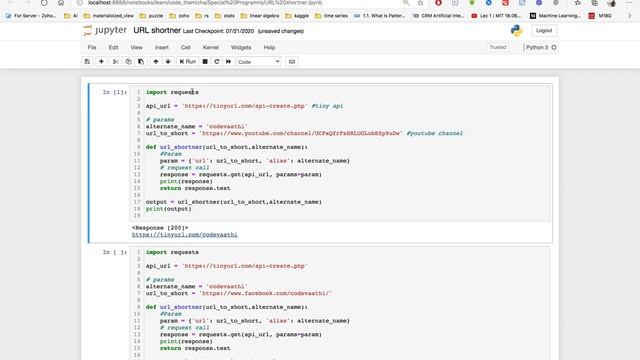The width and height of the screenshot is (640, 360).
Task: Open the For Server - Zoho bookmark
Action: [31, 16]
